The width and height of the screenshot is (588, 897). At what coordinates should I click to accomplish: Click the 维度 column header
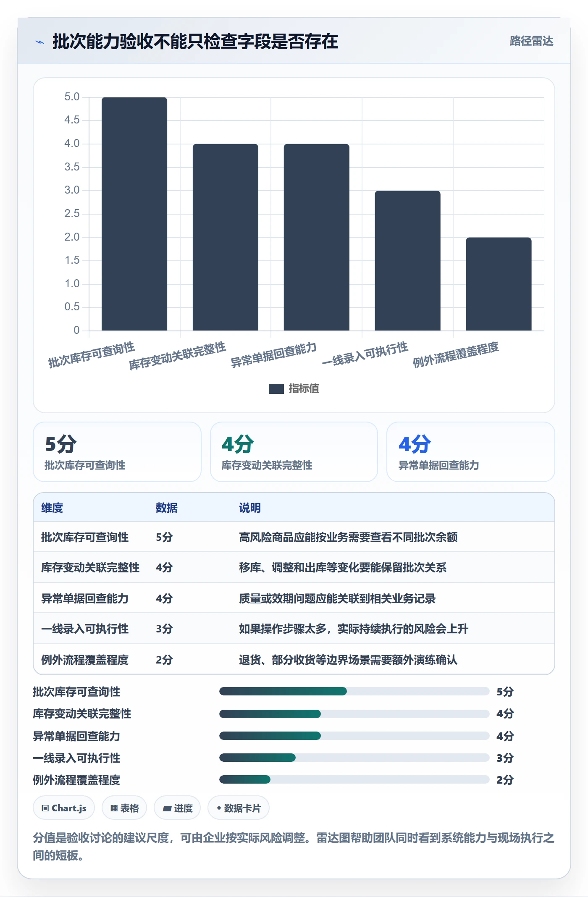[x=52, y=508]
